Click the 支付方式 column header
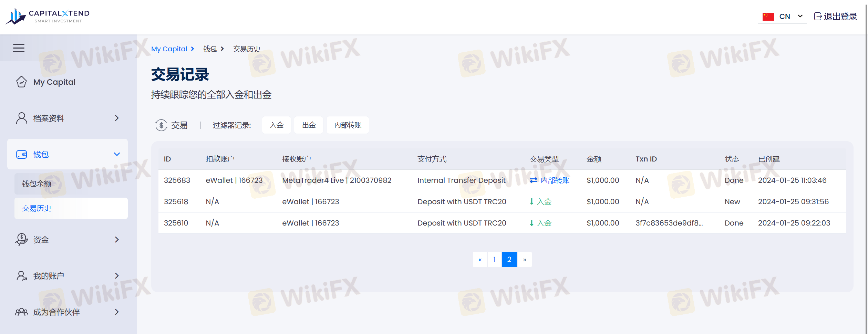 pyautogui.click(x=432, y=159)
